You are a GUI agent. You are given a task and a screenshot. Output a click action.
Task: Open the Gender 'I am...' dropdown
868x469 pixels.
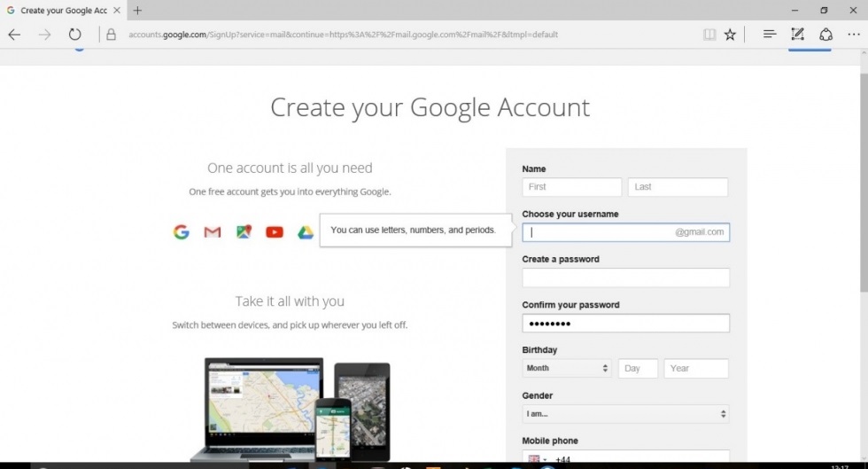pyautogui.click(x=625, y=414)
